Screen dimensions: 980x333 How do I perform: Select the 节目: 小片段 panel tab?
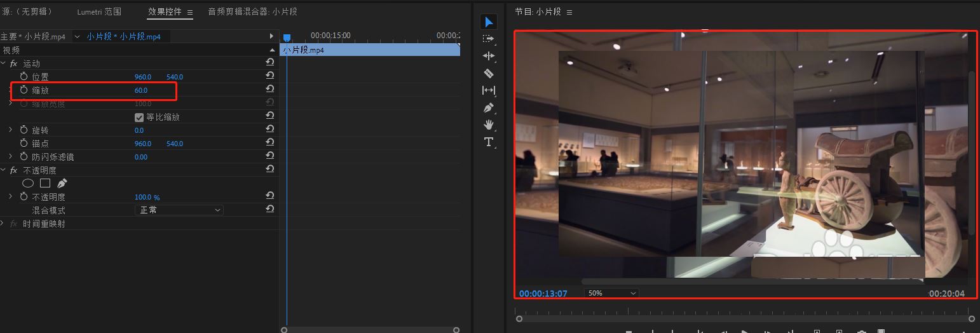point(538,12)
